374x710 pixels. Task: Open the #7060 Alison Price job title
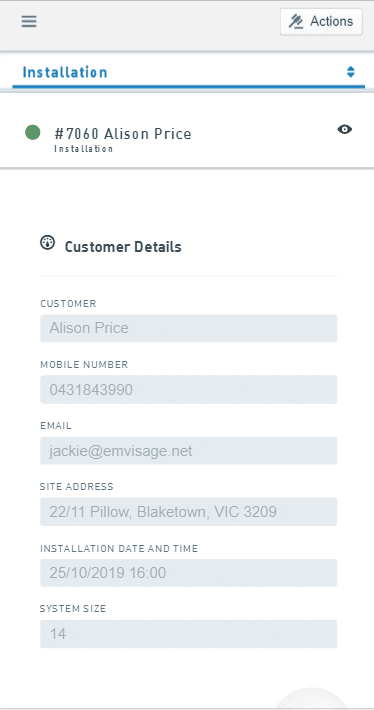[x=123, y=134]
